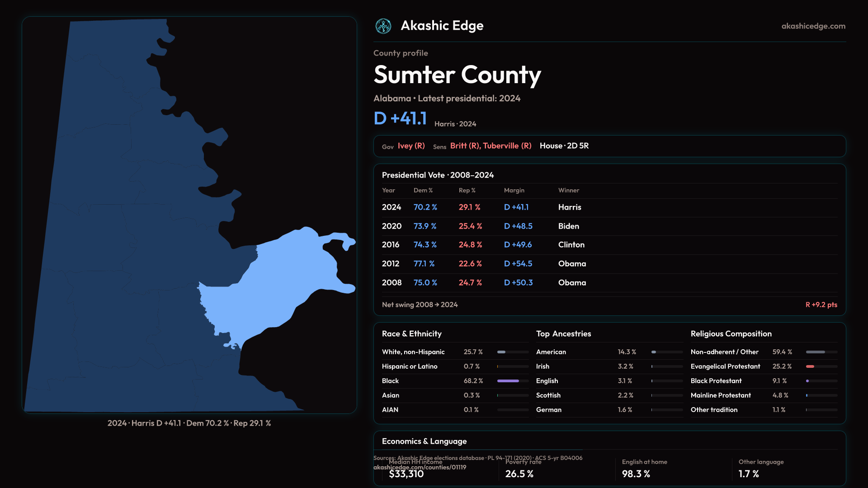Click the Margin column header
The image size is (868, 488).
[514, 191]
